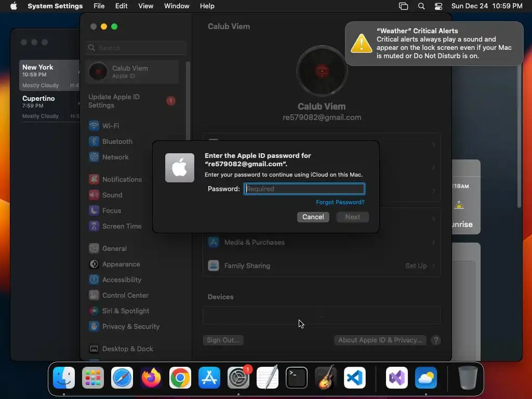Open the Edit menu
532x399 pixels.
pos(121,6)
